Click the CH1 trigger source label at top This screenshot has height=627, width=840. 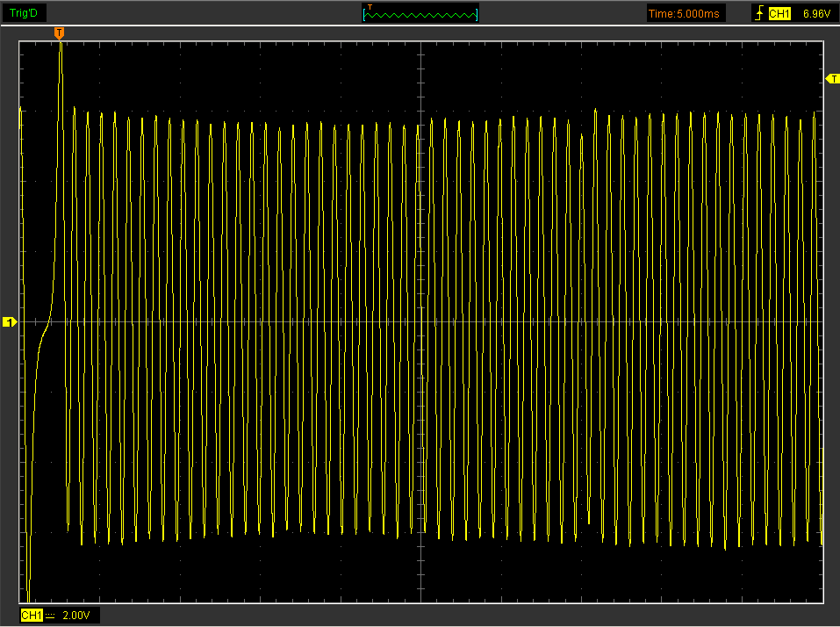coord(779,14)
